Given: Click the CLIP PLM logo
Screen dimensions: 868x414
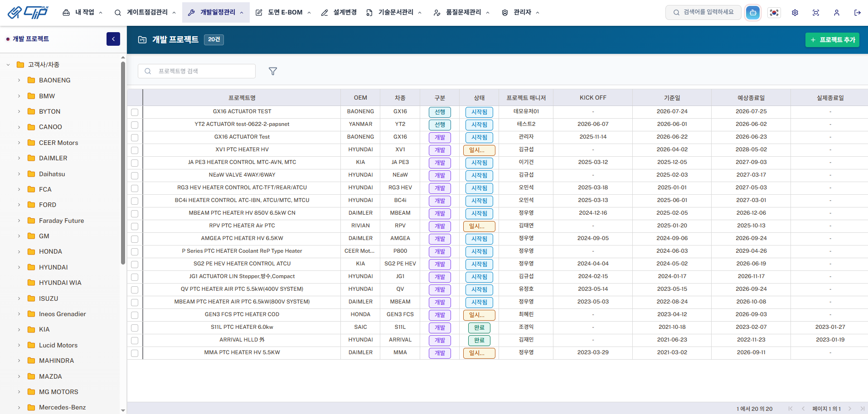Looking at the screenshot, I should pyautogui.click(x=28, y=12).
